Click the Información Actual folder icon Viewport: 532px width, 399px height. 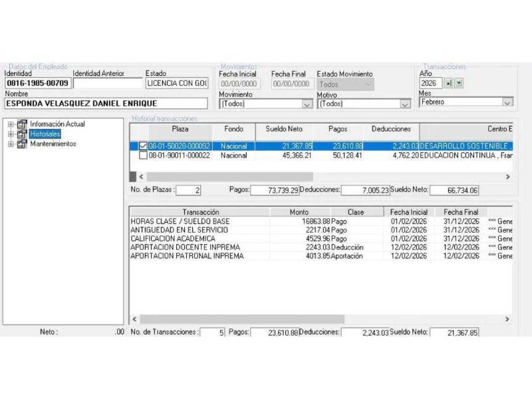[22, 124]
